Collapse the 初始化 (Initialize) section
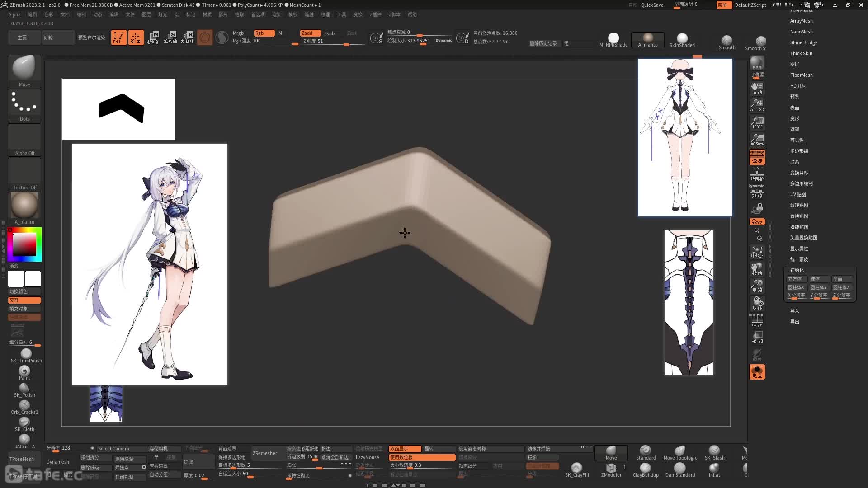The image size is (868, 488). tap(797, 270)
